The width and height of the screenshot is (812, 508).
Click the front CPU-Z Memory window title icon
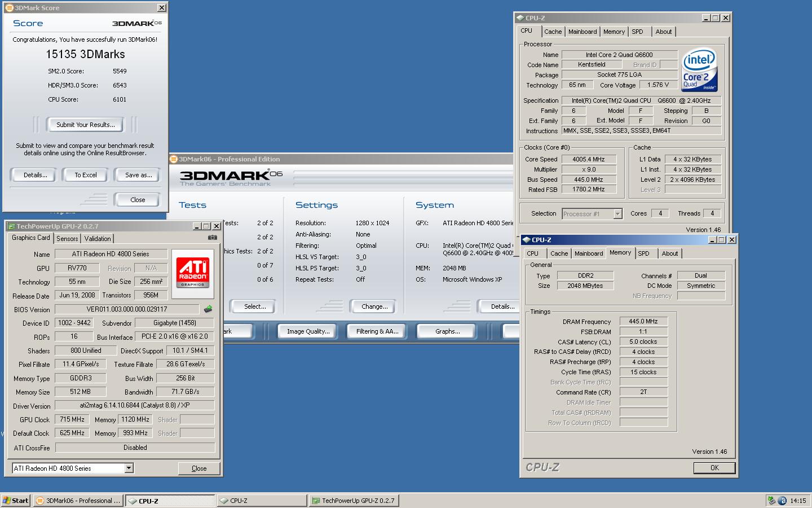[527, 240]
